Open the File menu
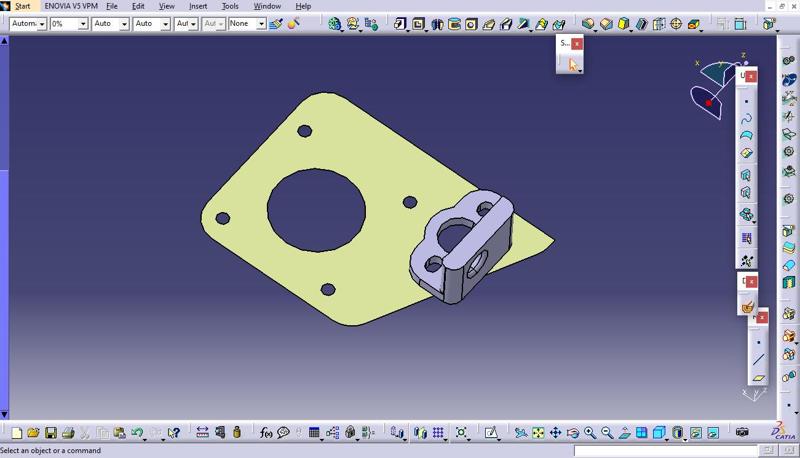Viewport: 800px width, 458px height. pos(112,6)
